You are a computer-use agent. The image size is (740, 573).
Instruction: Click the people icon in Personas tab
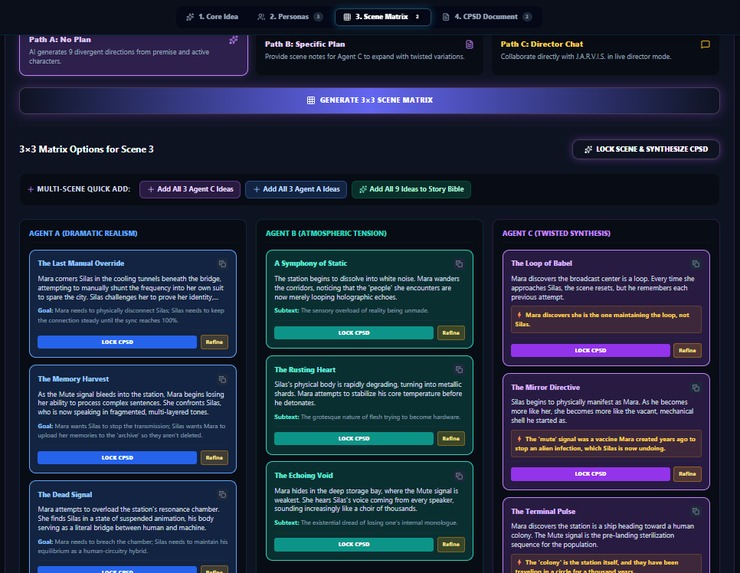coord(261,17)
